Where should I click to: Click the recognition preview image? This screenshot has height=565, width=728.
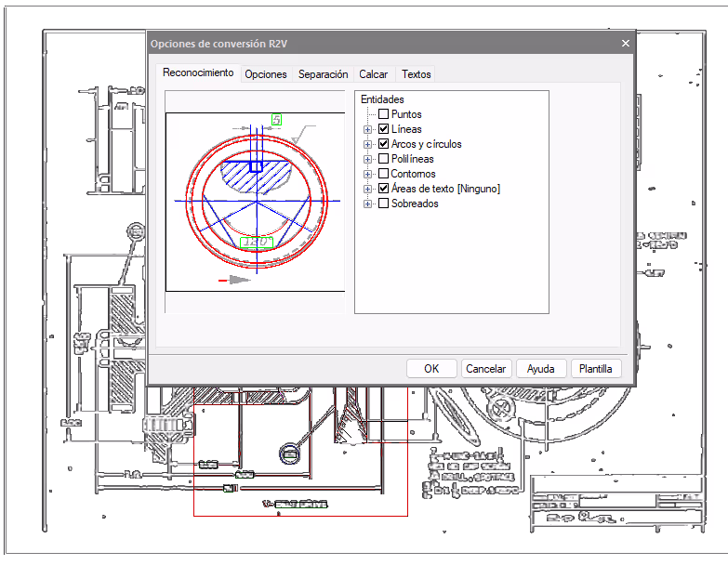click(x=256, y=202)
